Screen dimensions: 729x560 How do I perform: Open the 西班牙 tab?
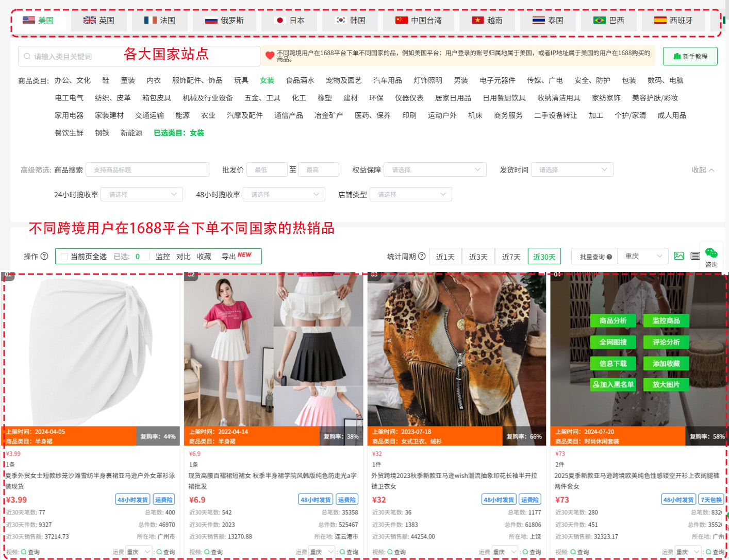point(673,21)
